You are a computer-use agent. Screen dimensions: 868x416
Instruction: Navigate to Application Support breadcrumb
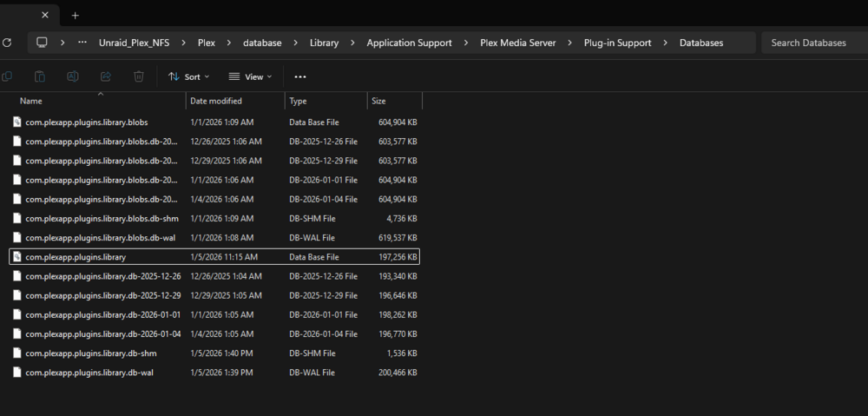[409, 43]
